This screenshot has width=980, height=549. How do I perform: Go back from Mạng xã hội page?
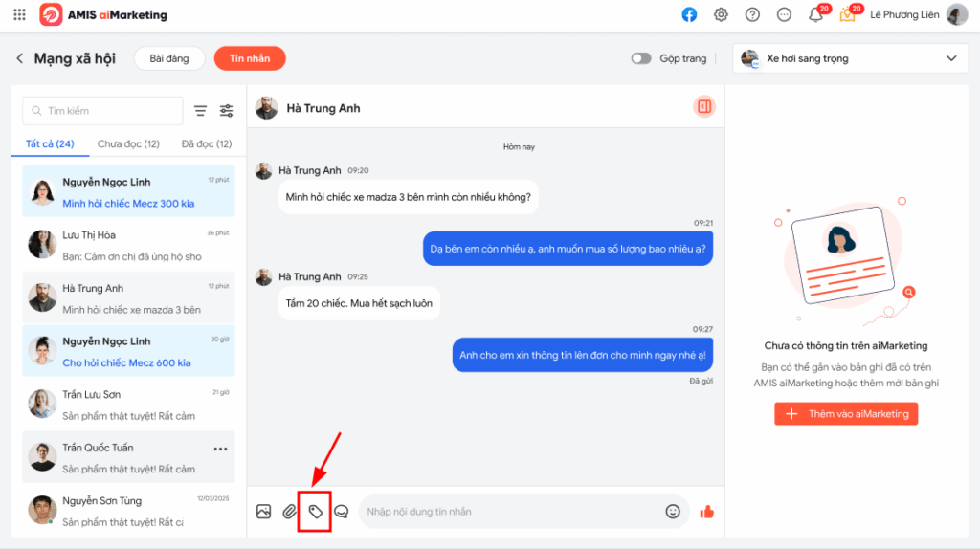[19, 58]
